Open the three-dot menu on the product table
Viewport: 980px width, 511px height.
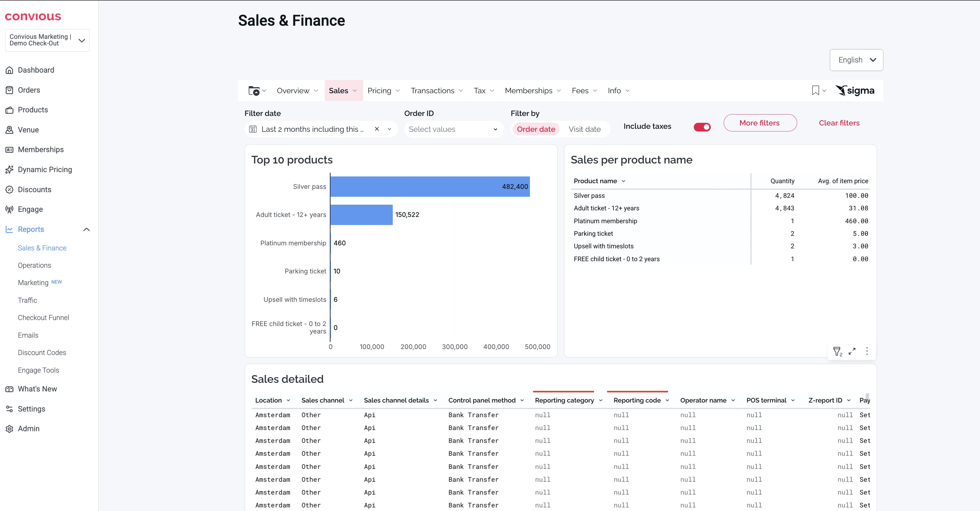867,351
